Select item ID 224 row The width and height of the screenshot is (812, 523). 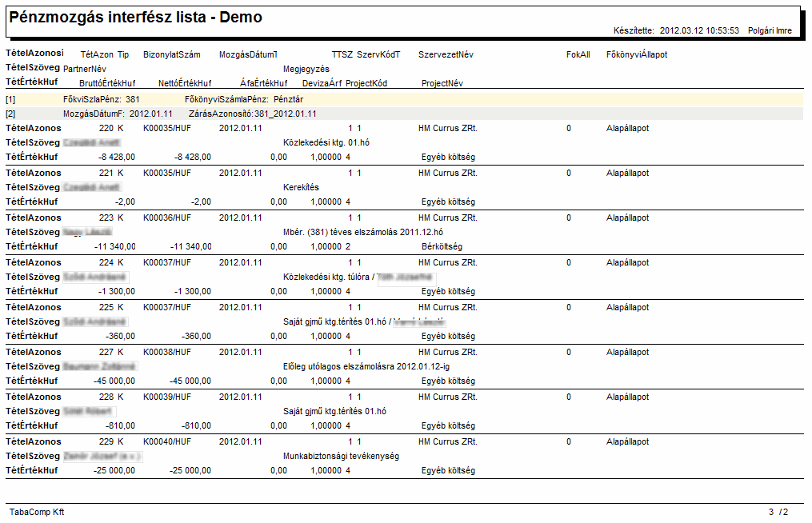point(405,262)
